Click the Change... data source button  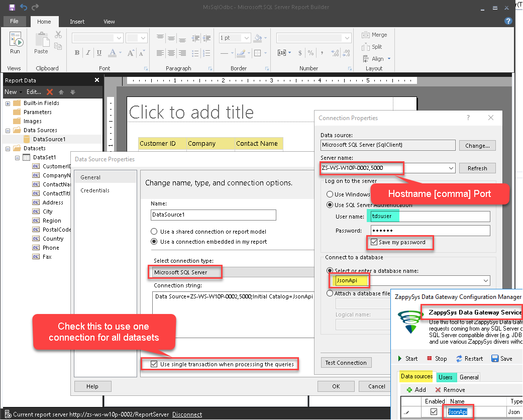pyautogui.click(x=477, y=146)
